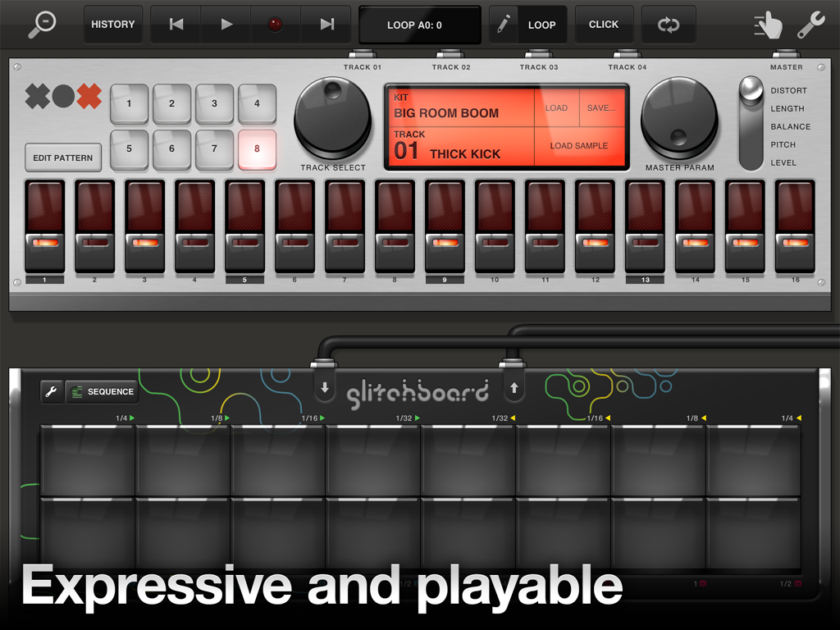The width and height of the screenshot is (840, 630).
Task: Open the swipe gesture hand icon
Action: click(x=771, y=25)
